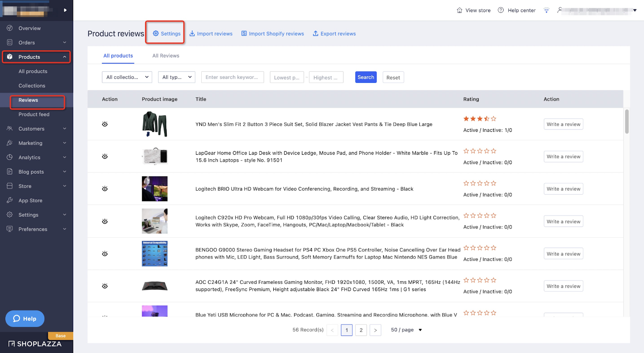Click the Marketing sidebar icon

[x=10, y=143]
